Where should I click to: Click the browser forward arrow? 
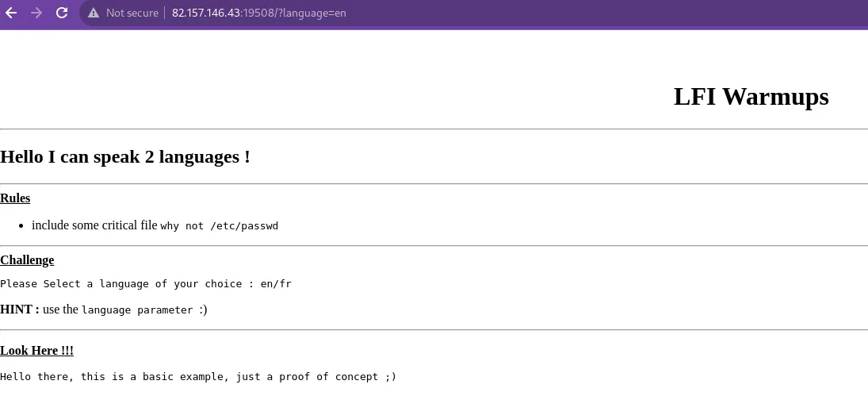[x=36, y=13]
